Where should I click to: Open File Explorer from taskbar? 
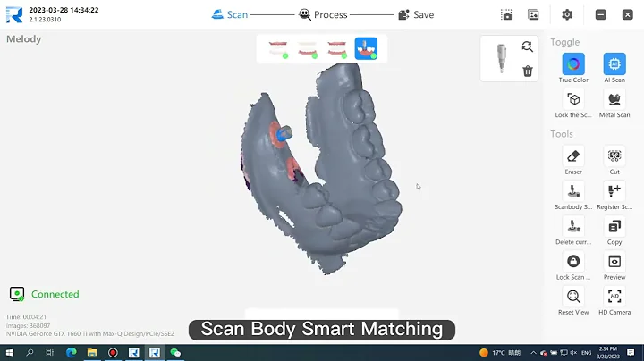92,353
